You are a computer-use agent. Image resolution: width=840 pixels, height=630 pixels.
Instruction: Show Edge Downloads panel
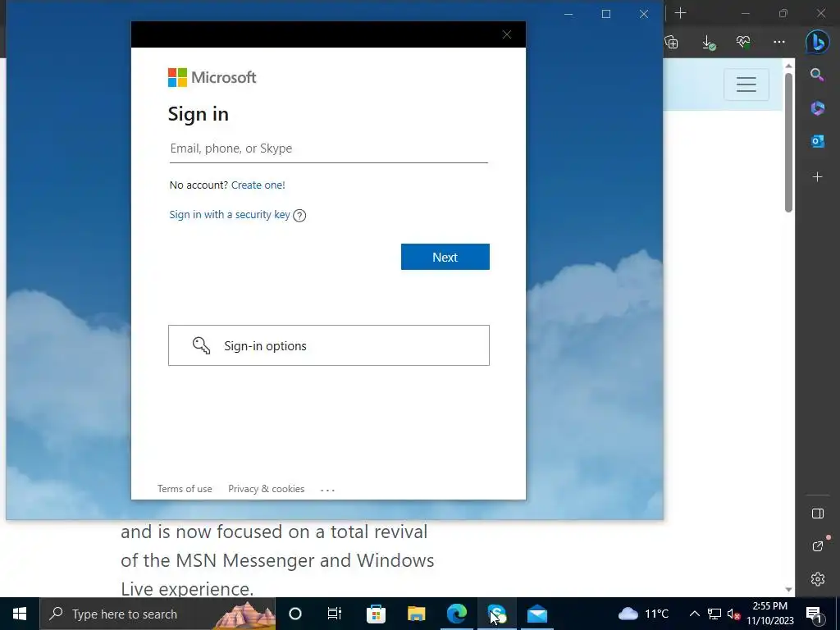pos(708,43)
